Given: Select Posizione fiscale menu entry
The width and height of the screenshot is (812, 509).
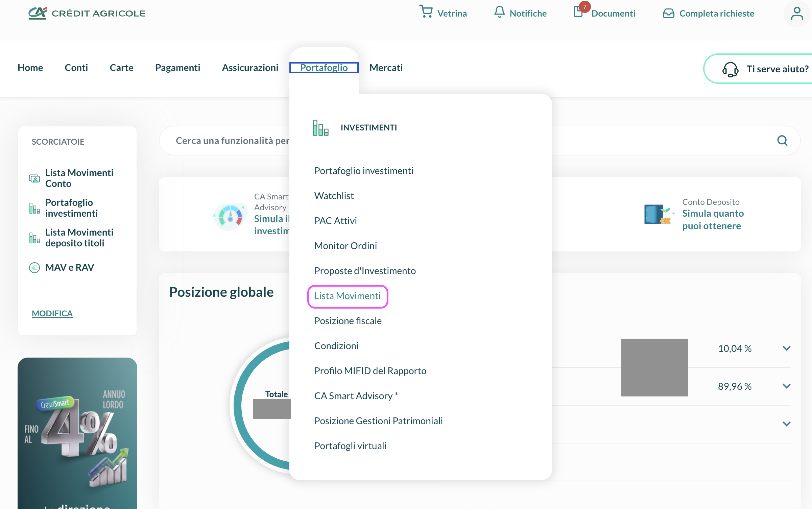Looking at the screenshot, I should (x=348, y=321).
